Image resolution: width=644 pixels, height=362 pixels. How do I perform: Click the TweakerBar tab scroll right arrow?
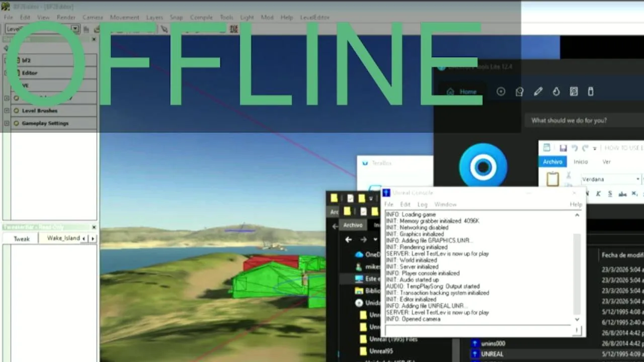click(x=93, y=238)
